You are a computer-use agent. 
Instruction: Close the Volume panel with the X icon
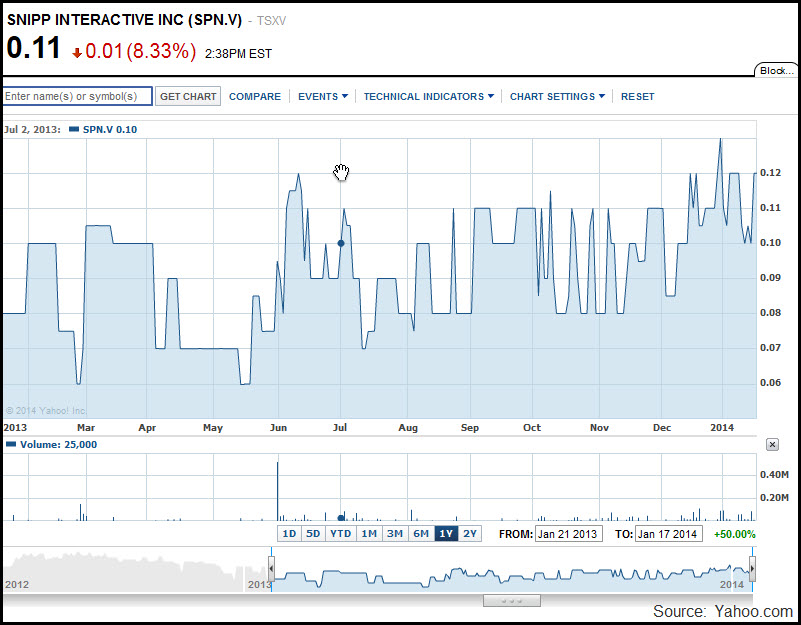772,445
